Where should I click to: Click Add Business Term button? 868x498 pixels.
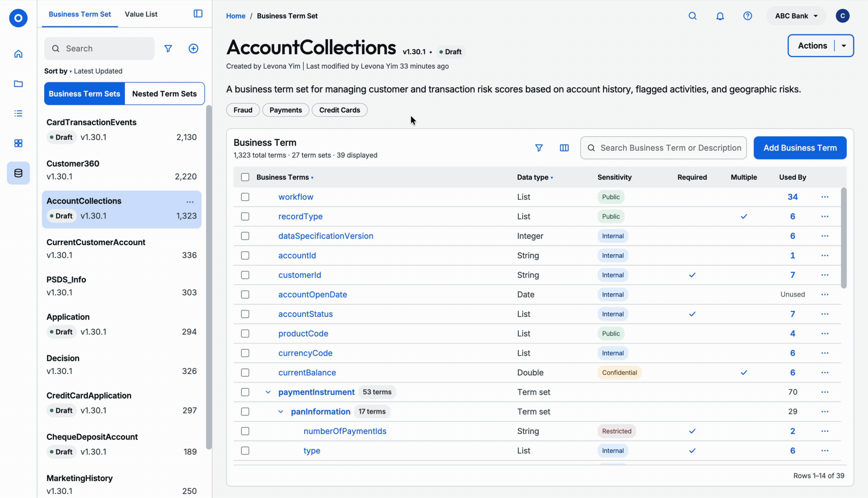[x=800, y=148]
